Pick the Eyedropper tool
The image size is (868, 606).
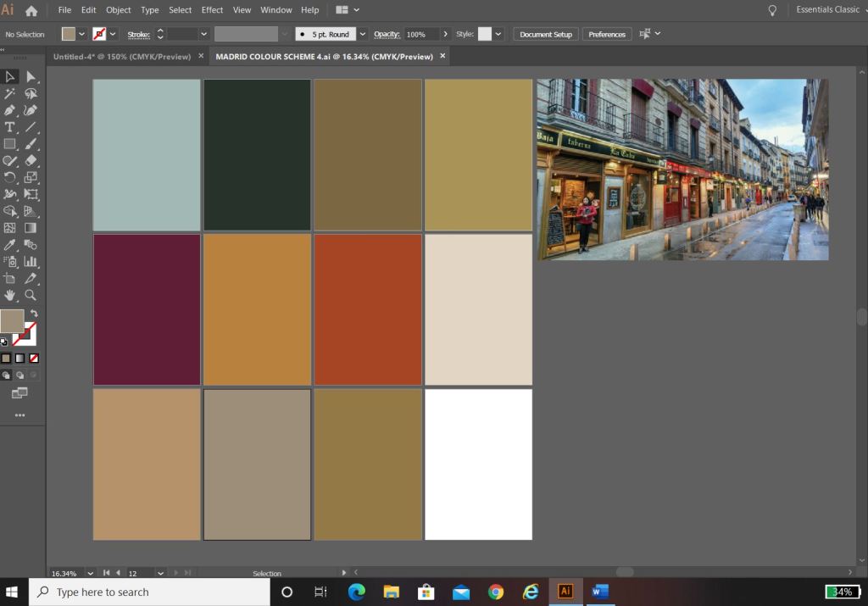[10, 245]
